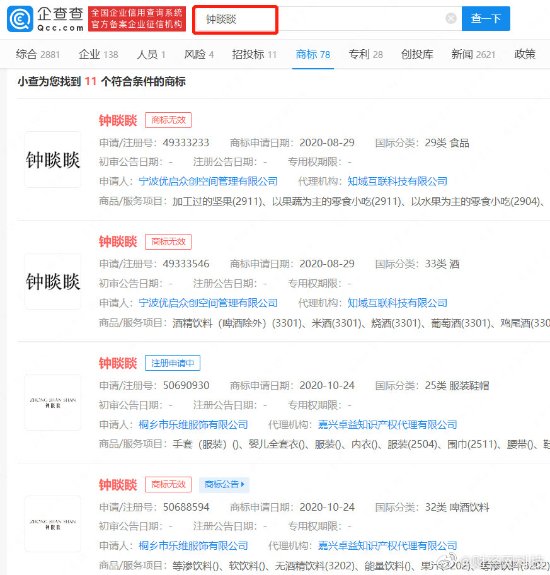This screenshot has width=550, height=575.
Task: Switch to the 创投库 tab
Action: coord(417,54)
